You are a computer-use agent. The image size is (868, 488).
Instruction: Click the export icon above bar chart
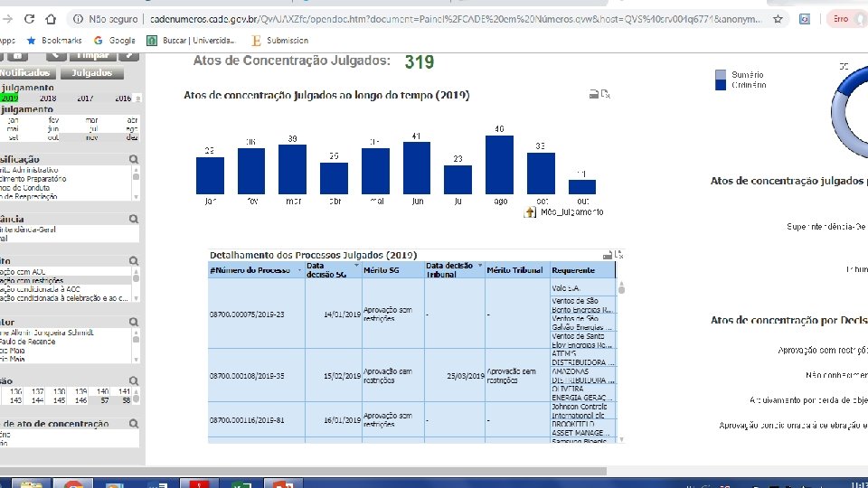606,94
